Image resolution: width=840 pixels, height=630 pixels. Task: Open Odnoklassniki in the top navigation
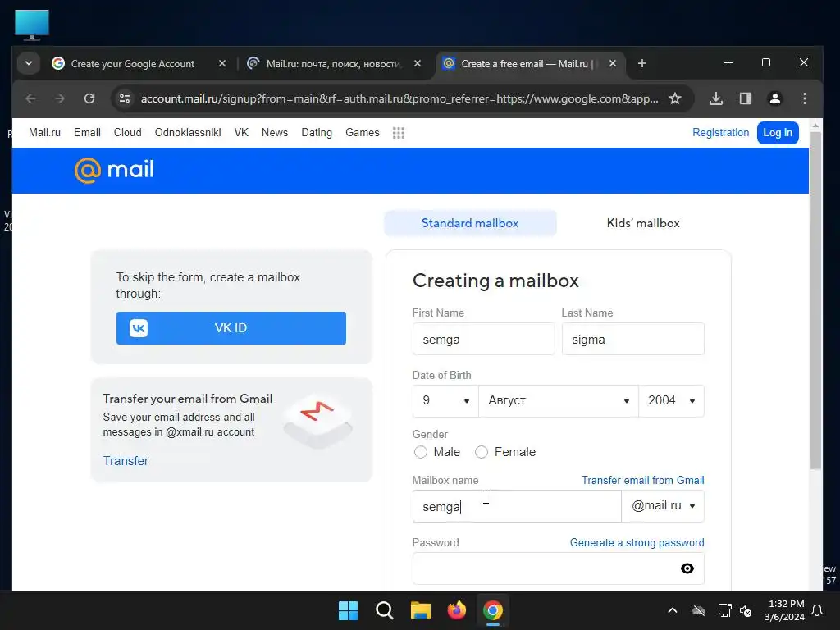(188, 132)
